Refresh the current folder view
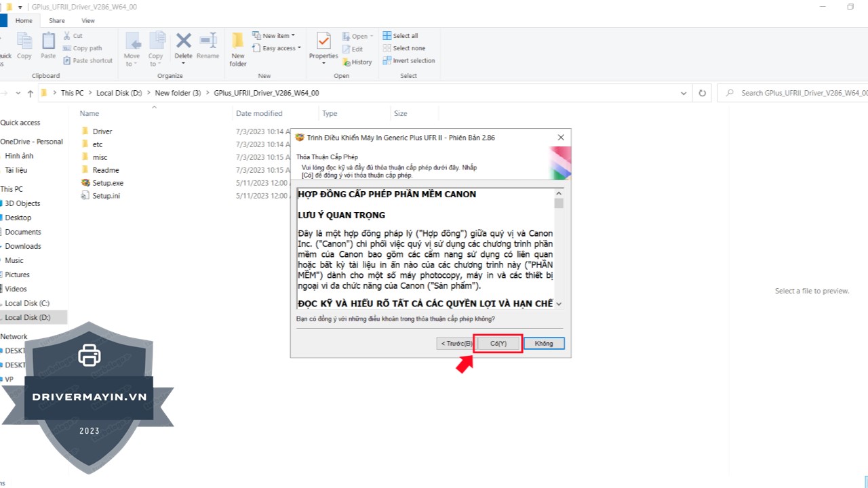Image resolution: width=868 pixels, height=488 pixels. pos(702,93)
